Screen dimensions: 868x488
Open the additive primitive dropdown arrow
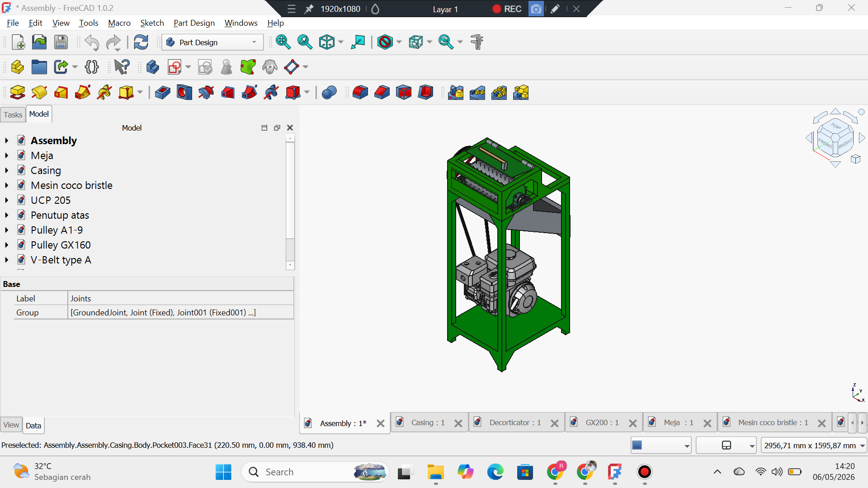coord(140,93)
